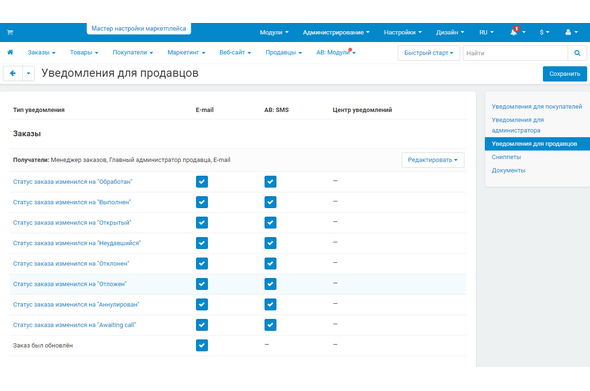
Task: Open the Настройки menu
Action: (403, 32)
